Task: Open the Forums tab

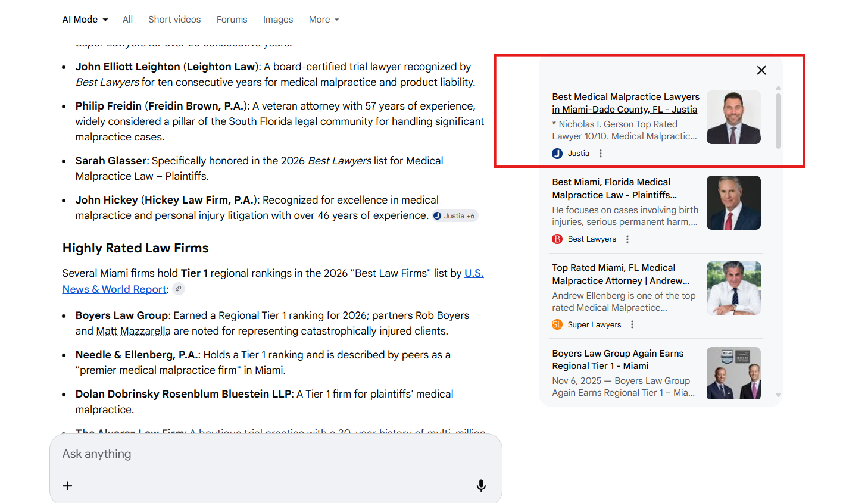Action: click(232, 19)
